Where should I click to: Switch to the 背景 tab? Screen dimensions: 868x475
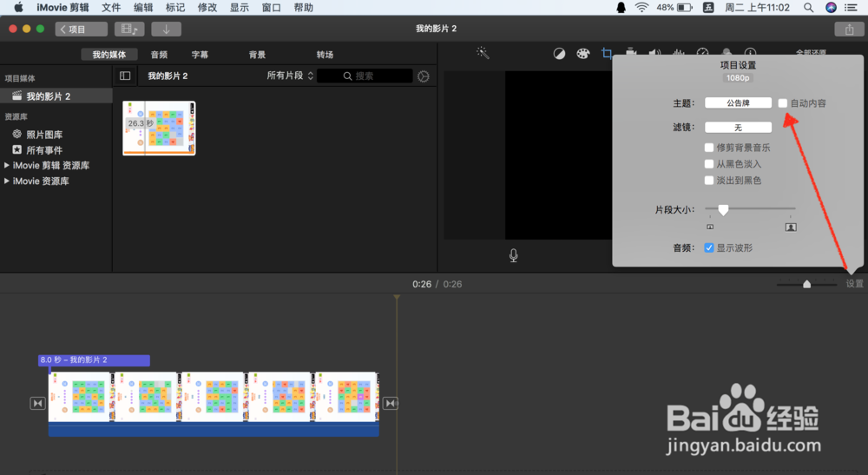coord(257,54)
